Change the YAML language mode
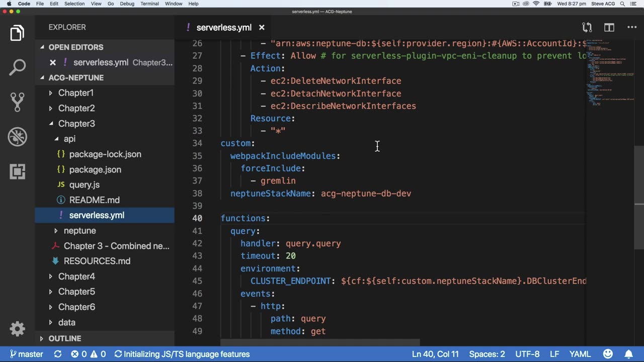 580,354
